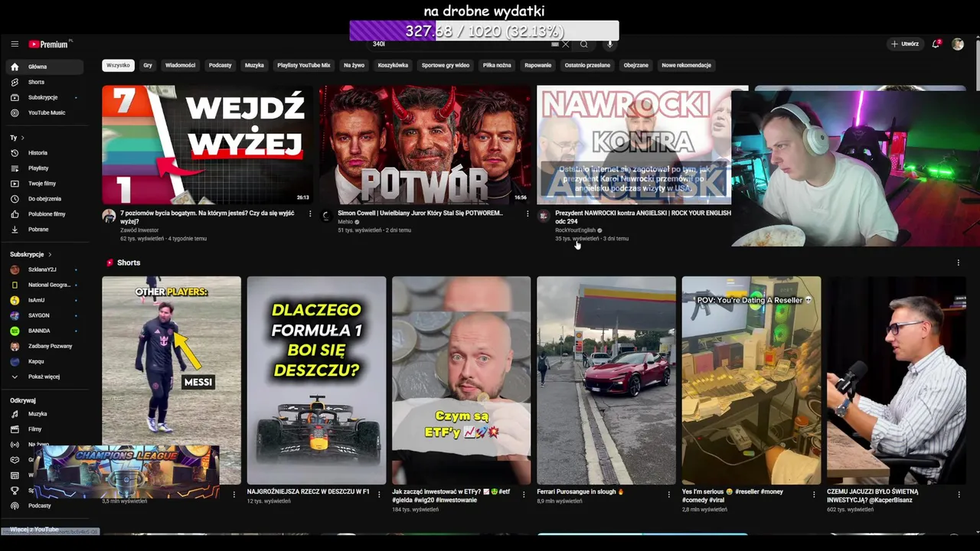Play the Ferrari Purosangue short
Viewport: 980px width, 551px height.
point(606,380)
